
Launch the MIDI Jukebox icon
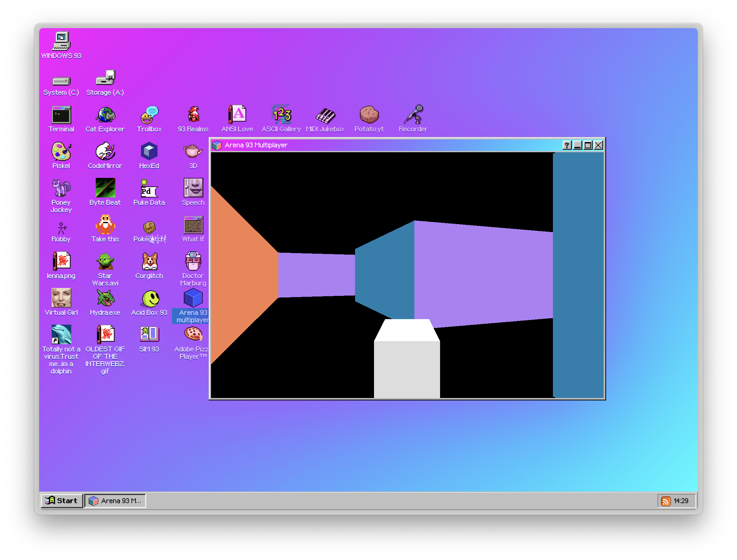click(x=325, y=115)
